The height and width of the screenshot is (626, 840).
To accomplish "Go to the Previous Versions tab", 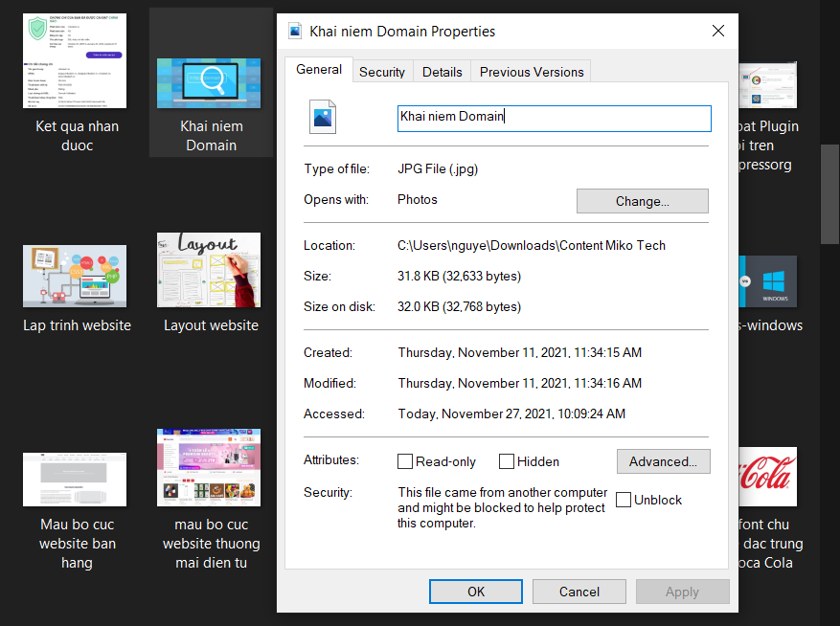I will coord(532,72).
